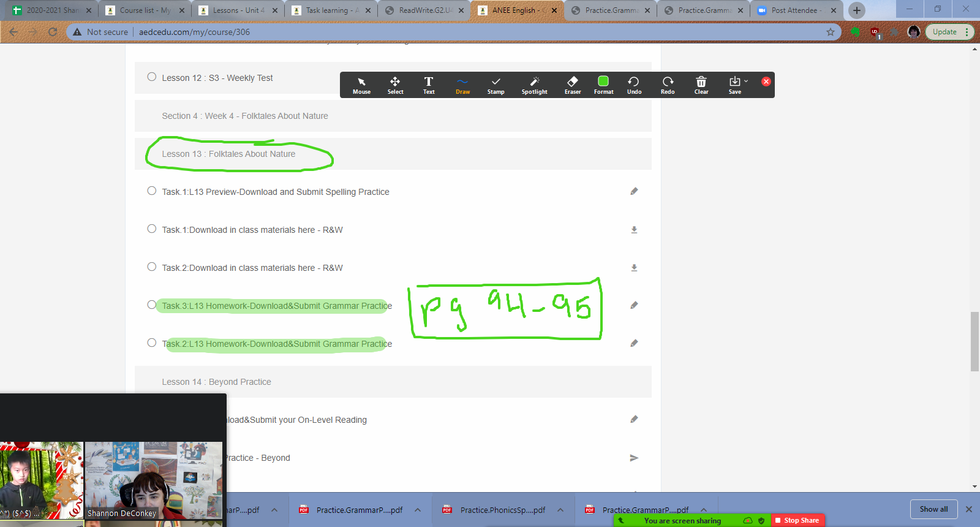
Task: Select radio for Task.3 L13 Homework Grammar
Action: coord(152,305)
